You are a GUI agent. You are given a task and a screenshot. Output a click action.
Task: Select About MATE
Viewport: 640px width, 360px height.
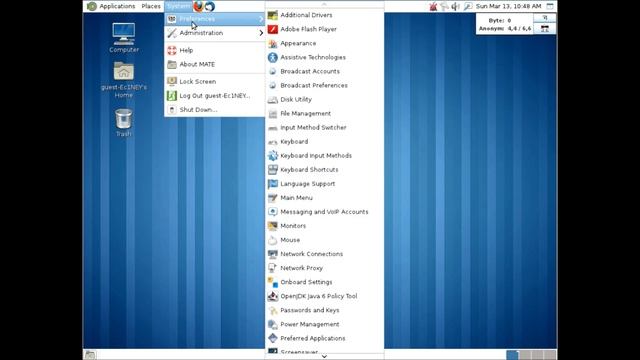(x=215, y=64)
